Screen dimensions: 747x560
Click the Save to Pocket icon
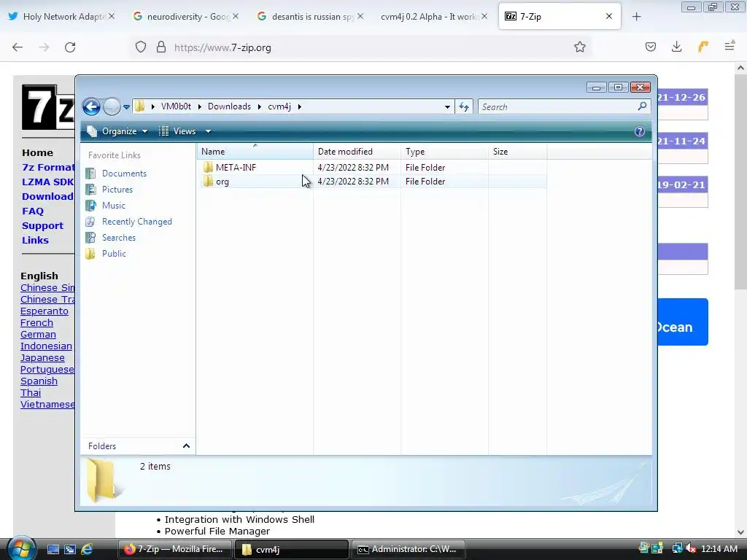[x=651, y=47]
